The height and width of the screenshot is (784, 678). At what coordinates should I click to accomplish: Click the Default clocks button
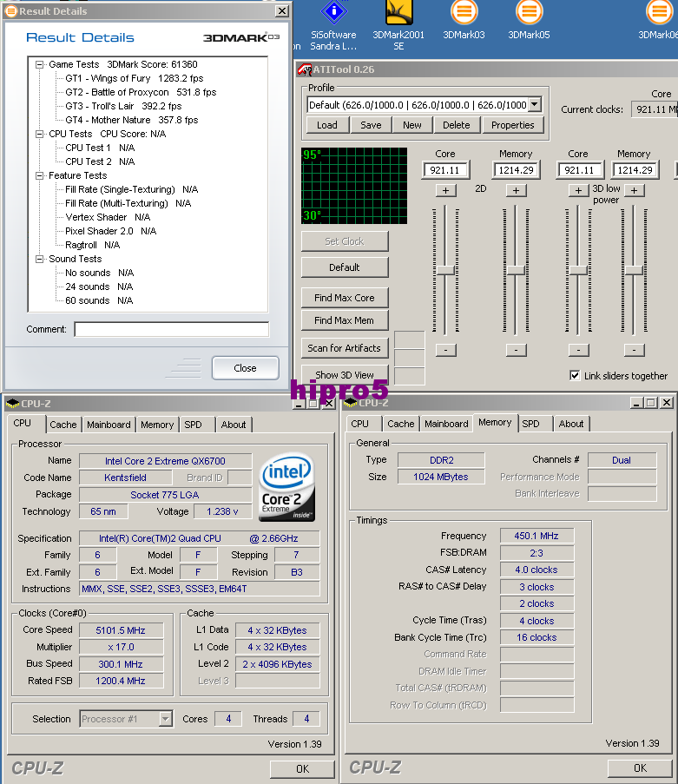tap(345, 267)
